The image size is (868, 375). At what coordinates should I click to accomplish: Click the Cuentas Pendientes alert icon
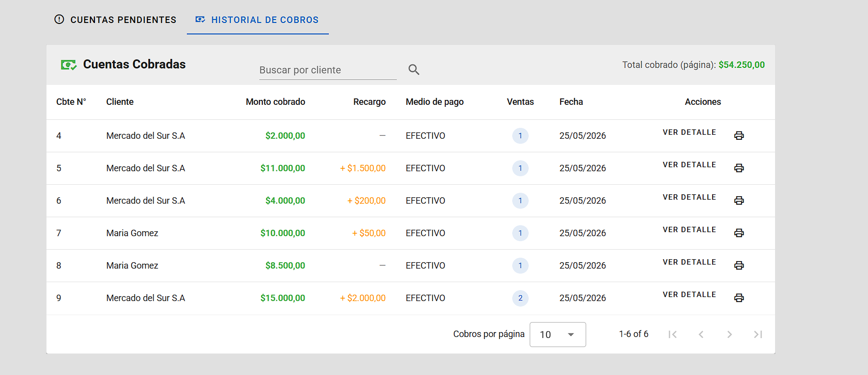tap(59, 19)
